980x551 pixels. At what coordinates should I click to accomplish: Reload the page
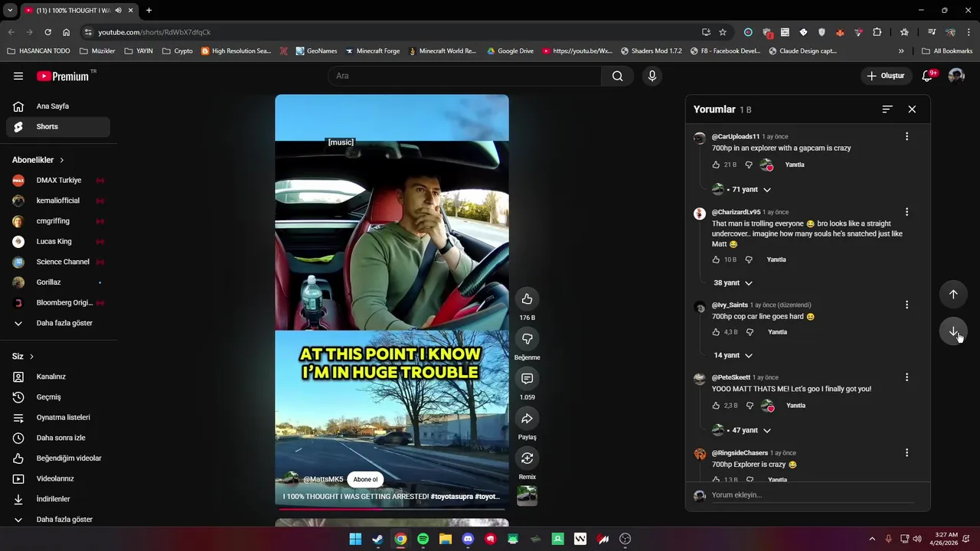(47, 32)
